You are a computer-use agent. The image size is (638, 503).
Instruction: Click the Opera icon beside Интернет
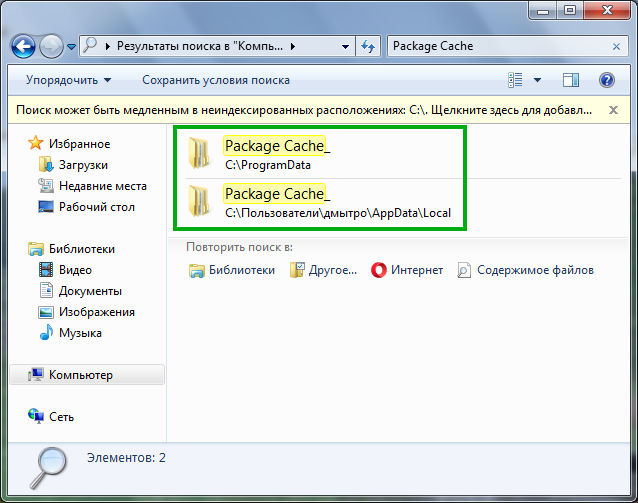[379, 270]
